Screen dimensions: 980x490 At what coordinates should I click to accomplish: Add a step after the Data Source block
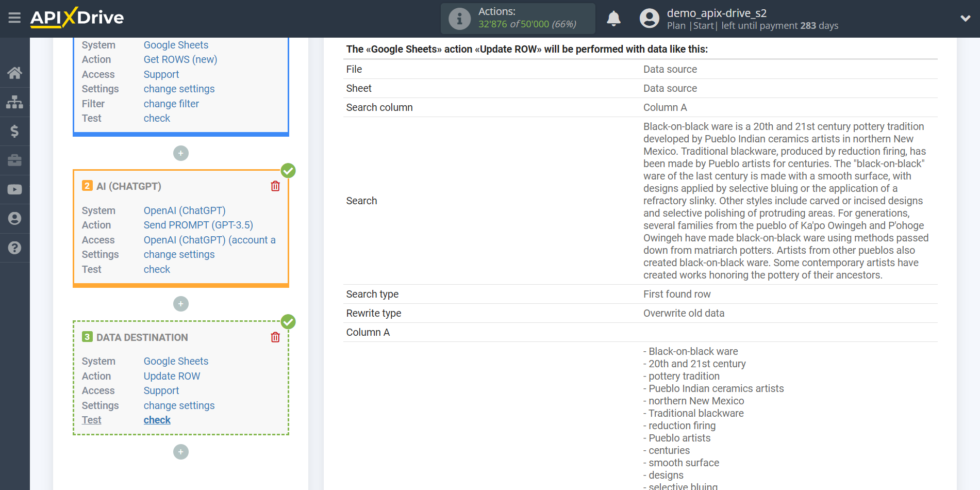181,153
